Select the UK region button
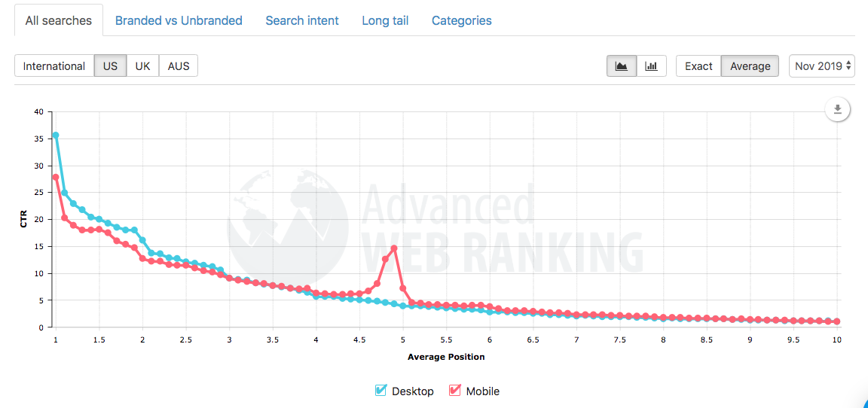The height and width of the screenshot is (408, 868). [x=142, y=66]
